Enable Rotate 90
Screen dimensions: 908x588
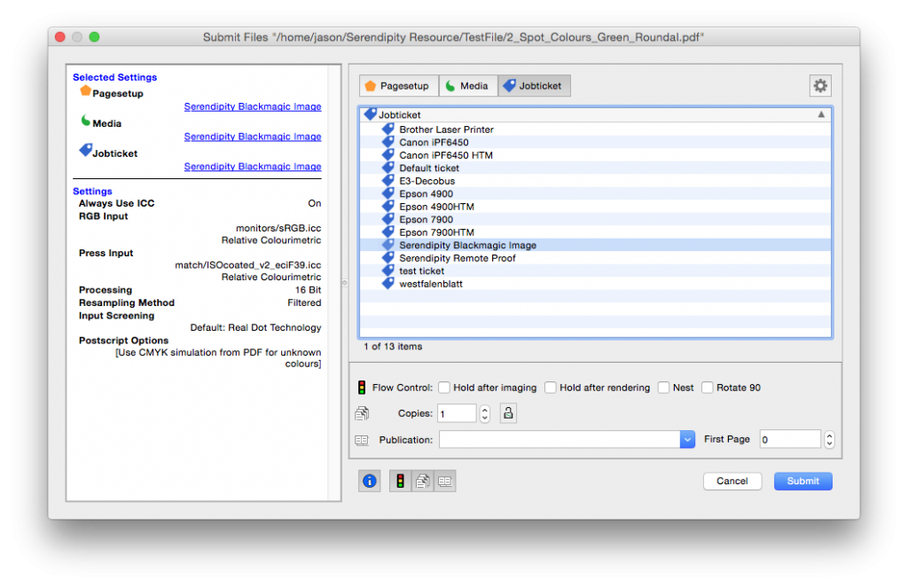pyautogui.click(x=708, y=387)
